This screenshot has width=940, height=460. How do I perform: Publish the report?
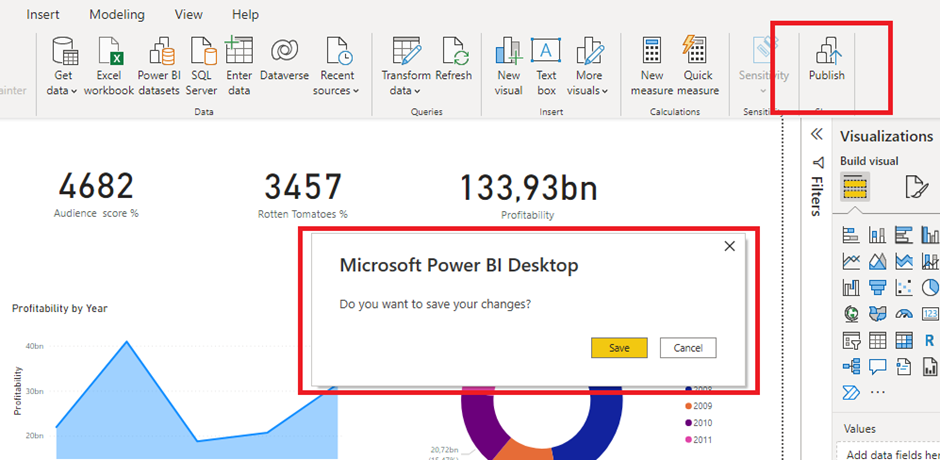[827, 59]
